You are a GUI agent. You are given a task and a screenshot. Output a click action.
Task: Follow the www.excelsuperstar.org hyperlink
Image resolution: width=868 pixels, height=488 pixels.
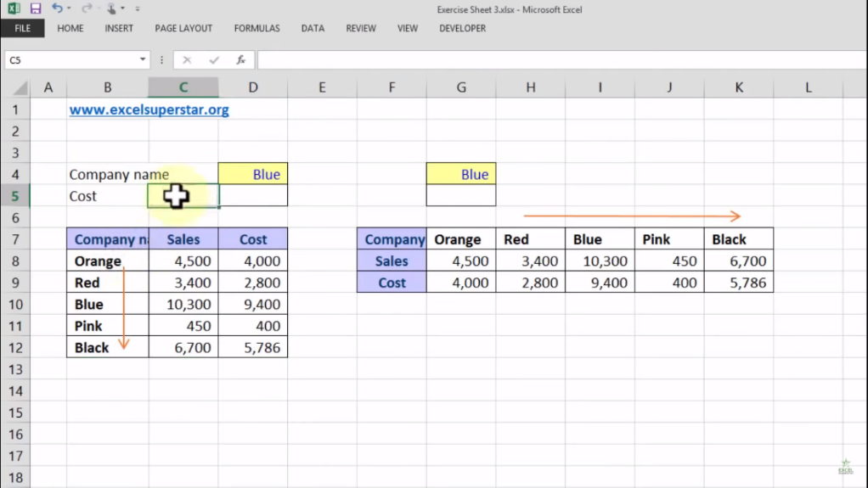tap(149, 109)
